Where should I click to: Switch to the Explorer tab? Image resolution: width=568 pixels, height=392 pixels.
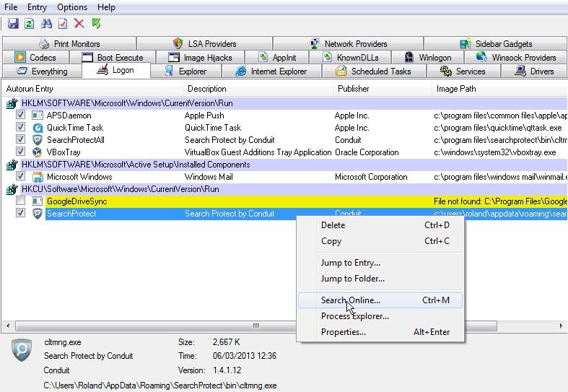click(x=185, y=71)
